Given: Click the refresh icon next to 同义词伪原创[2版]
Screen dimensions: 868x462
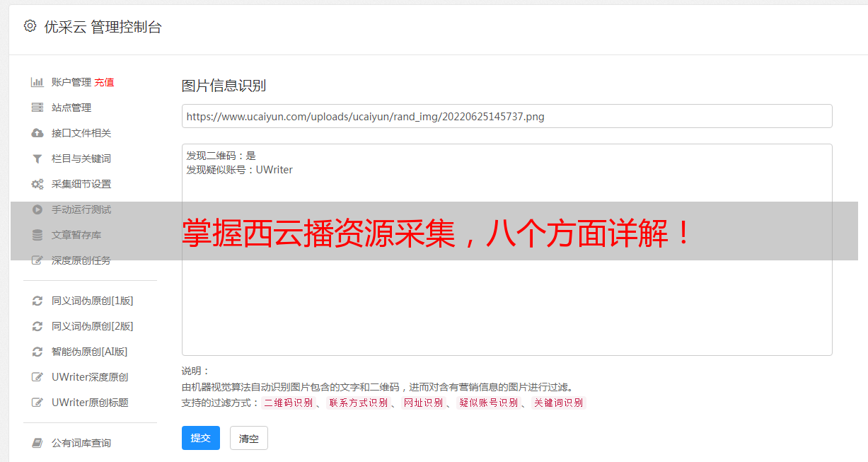Looking at the screenshot, I should (x=37, y=326).
